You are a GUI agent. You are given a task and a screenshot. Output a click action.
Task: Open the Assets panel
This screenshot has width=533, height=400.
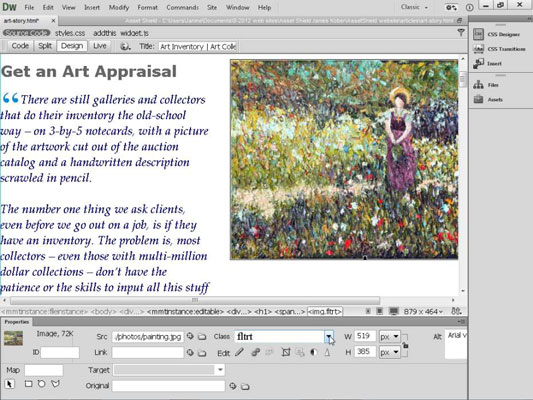tap(488, 100)
